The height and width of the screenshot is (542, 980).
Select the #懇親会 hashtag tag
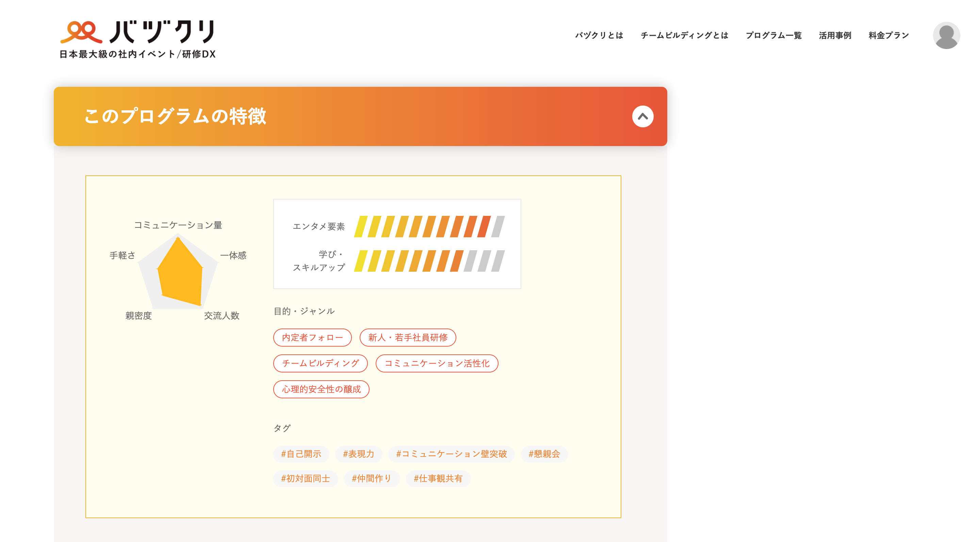point(544,454)
